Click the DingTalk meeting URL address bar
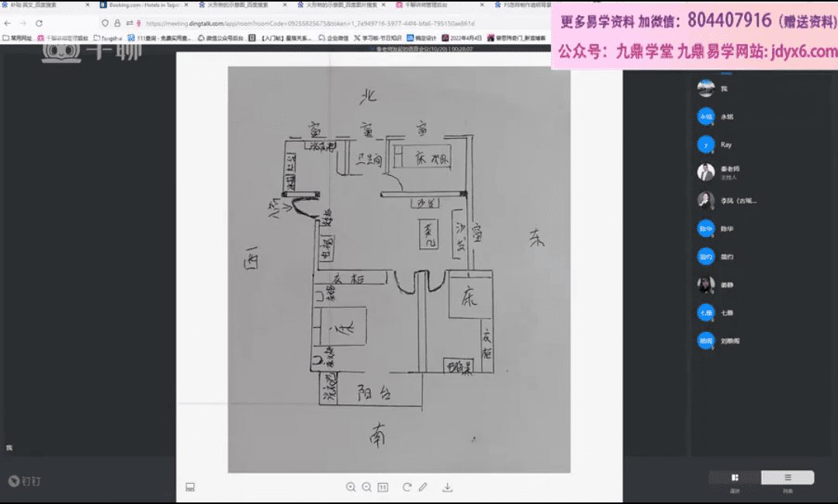Screen dimensions: 838x504 tap(310, 23)
